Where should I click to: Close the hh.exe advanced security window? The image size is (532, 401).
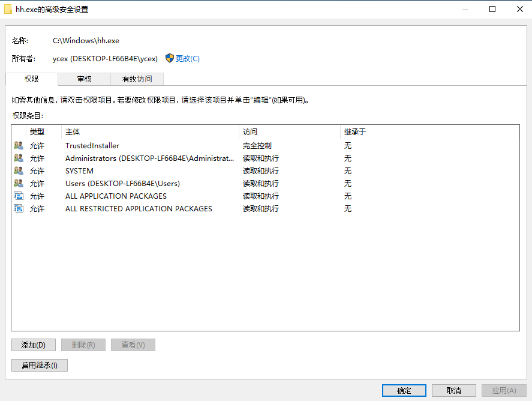point(519,9)
